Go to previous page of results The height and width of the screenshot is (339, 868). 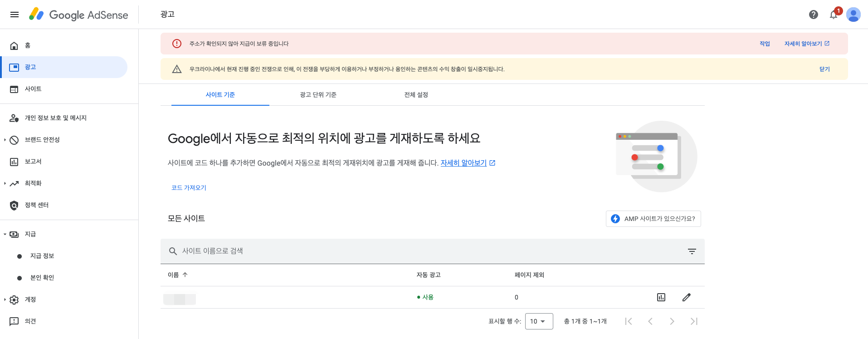650,321
